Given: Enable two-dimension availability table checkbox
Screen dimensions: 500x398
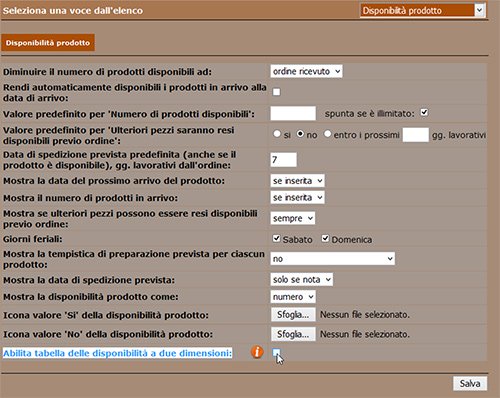Looking at the screenshot, I should point(276,352).
